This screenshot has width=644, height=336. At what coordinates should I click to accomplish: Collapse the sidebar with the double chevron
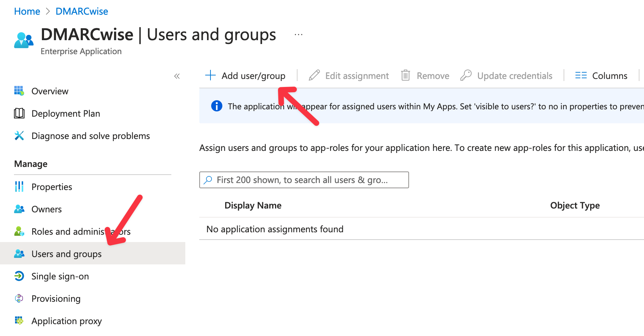click(177, 76)
